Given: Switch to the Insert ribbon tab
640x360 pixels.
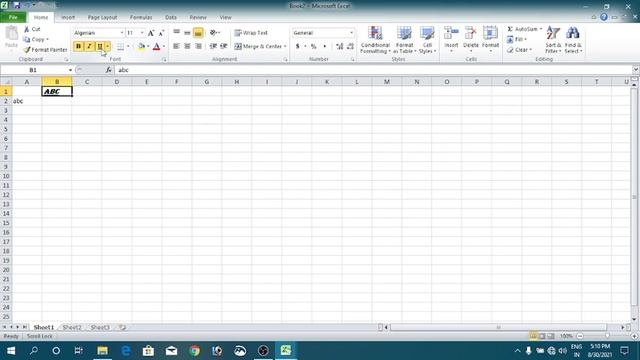Looking at the screenshot, I should pos(68,18).
